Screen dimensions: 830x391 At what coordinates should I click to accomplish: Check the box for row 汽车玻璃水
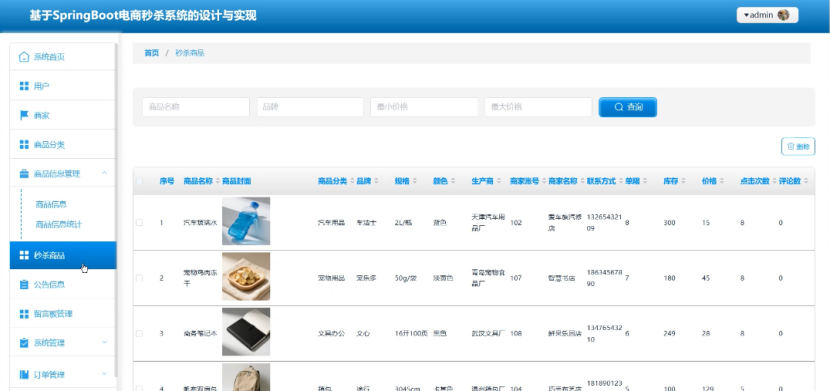(x=139, y=223)
